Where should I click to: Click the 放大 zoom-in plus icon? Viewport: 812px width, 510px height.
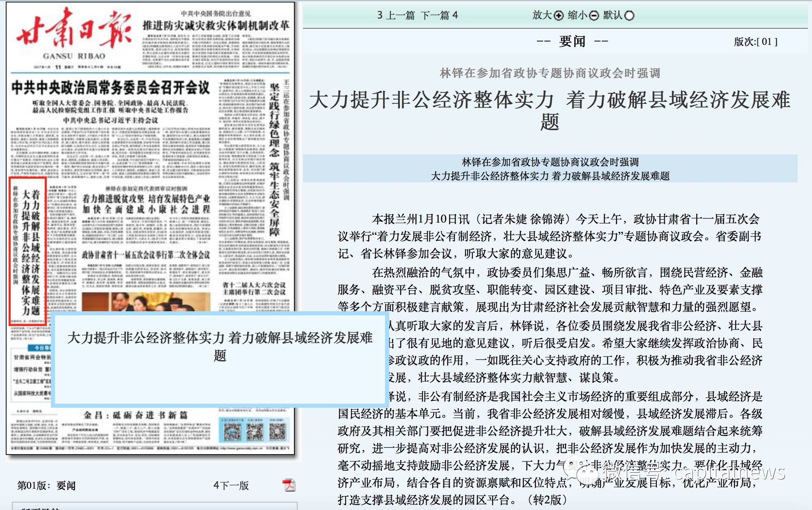(558, 16)
